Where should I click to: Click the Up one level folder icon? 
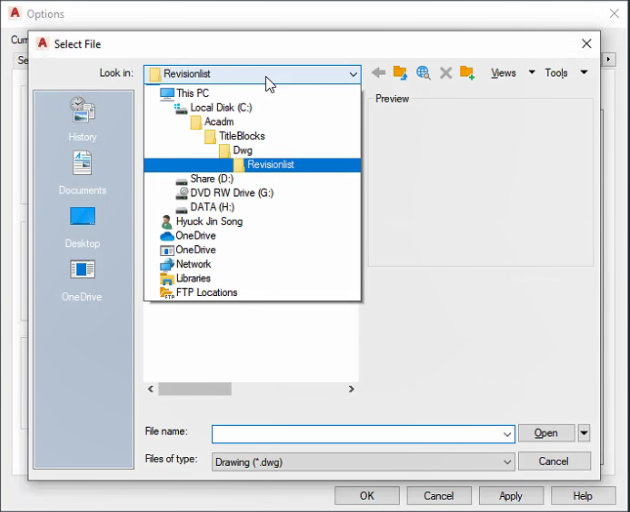(400, 73)
